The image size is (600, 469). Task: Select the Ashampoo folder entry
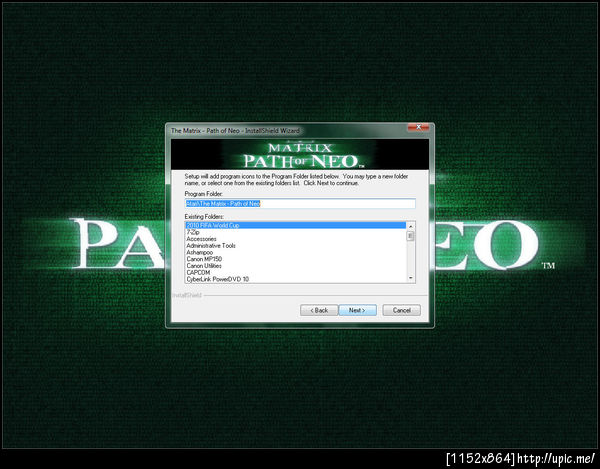295,252
